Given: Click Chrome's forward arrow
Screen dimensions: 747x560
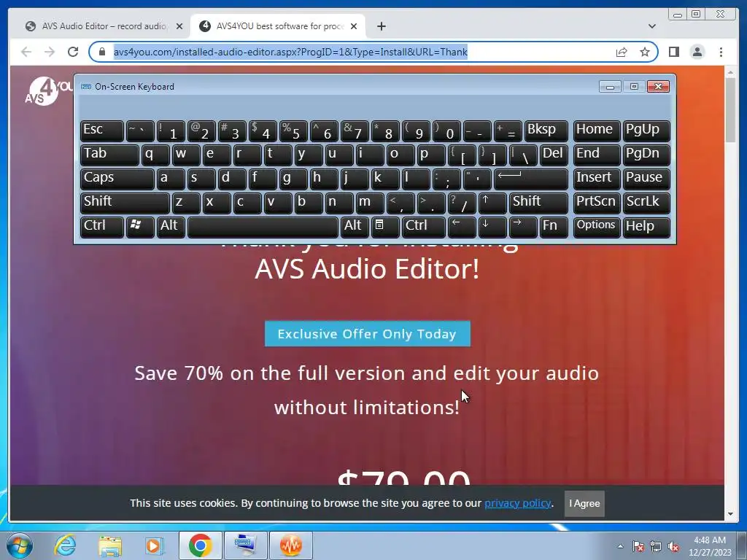Looking at the screenshot, I should [50, 52].
